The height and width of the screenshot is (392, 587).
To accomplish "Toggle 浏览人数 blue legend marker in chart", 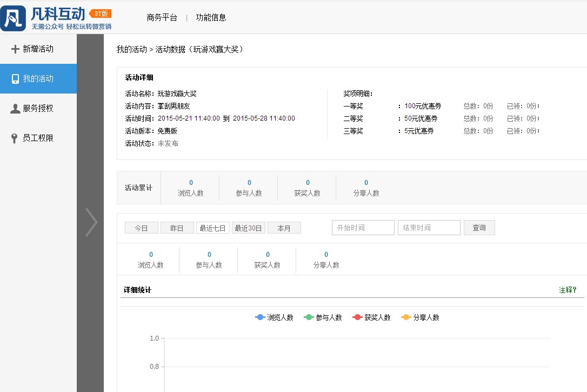I will [x=260, y=317].
